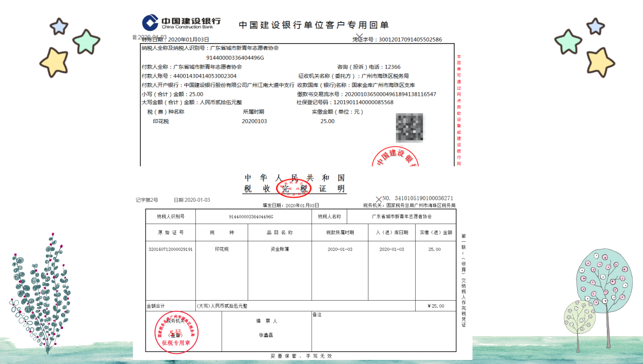Click the 付款人全称 line on bank receipt
The image size is (643, 364).
[192, 66]
